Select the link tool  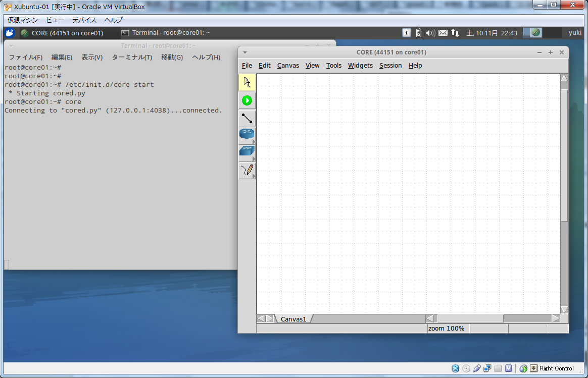point(247,119)
